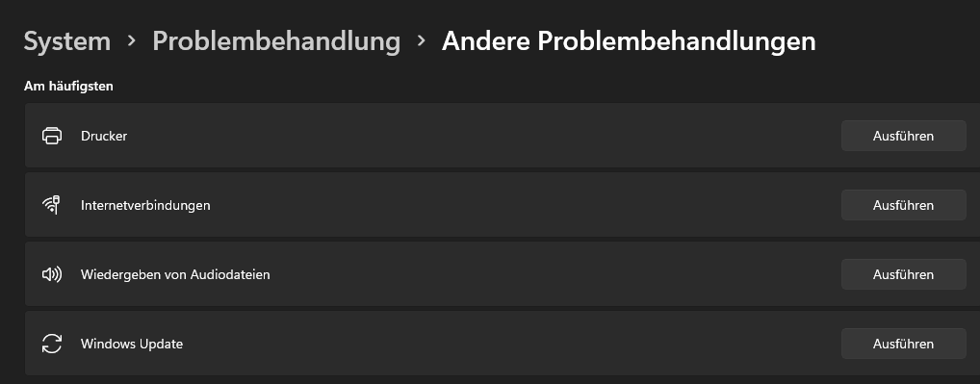This screenshot has height=384, width=980.
Task: Go back to System in breadcrumb
Action: click(x=66, y=41)
